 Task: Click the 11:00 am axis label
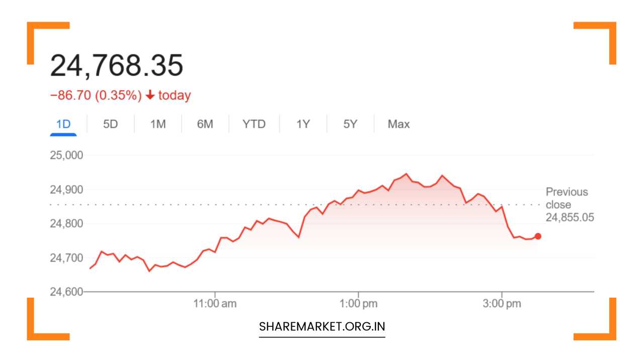coord(216,303)
